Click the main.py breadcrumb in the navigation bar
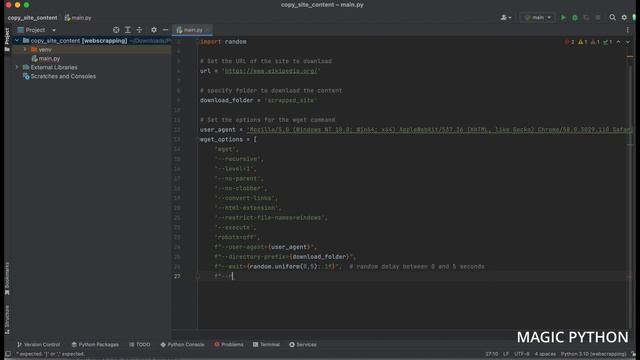The height and width of the screenshot is (360, 640). tap(78, 18)
